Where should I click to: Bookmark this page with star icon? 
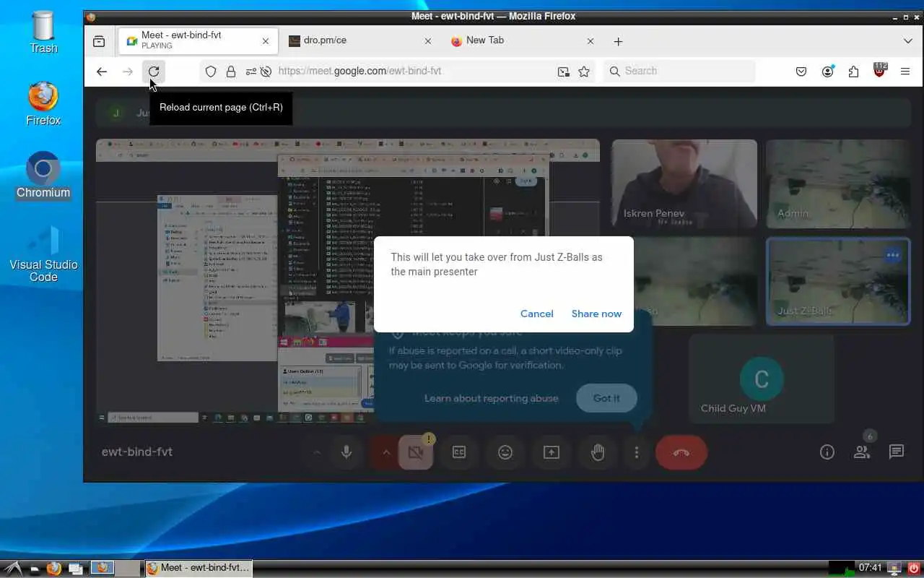[584, 71]
